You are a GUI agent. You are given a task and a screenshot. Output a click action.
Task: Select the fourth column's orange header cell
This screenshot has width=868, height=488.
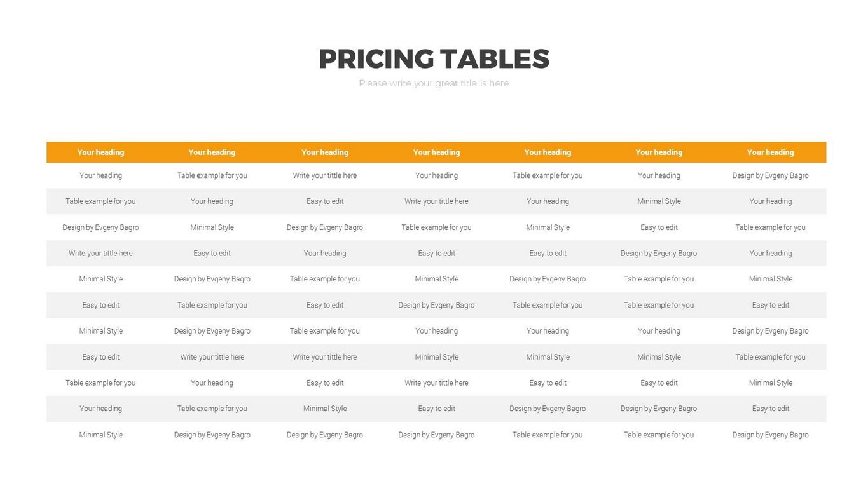point(436,152)
